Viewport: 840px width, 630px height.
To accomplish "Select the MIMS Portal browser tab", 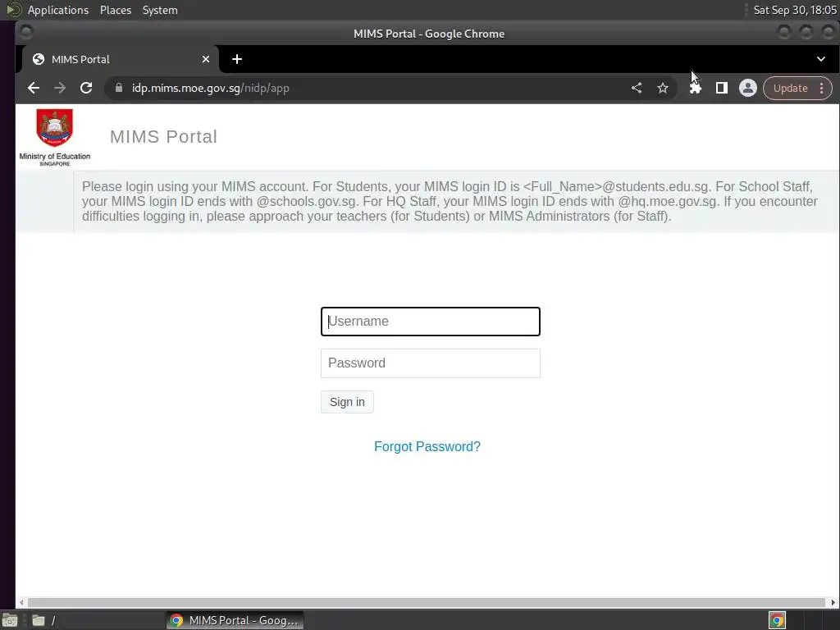I will [121, 59].
